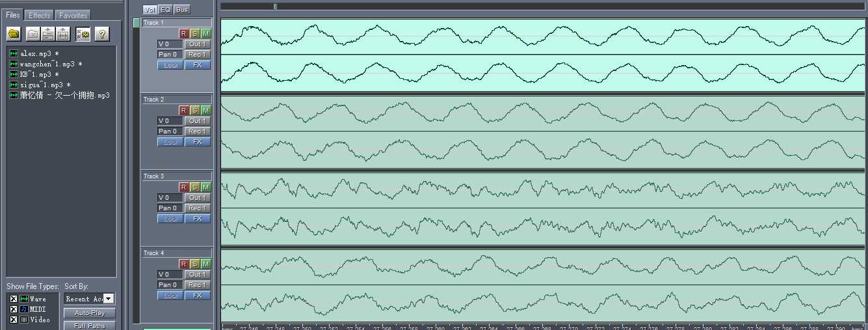Click the Auto-Play button
Screen dimensions: 868x330
[90, 313]
